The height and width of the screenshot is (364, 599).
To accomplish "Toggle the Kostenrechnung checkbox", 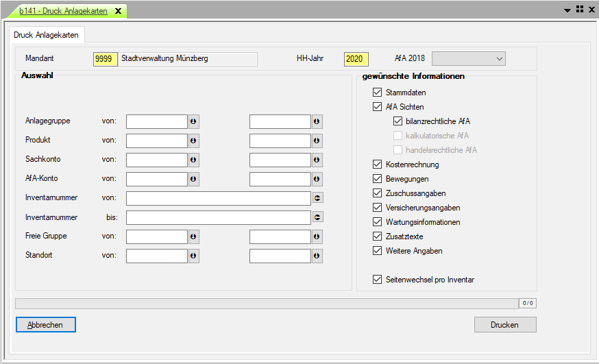I will 377,165.
